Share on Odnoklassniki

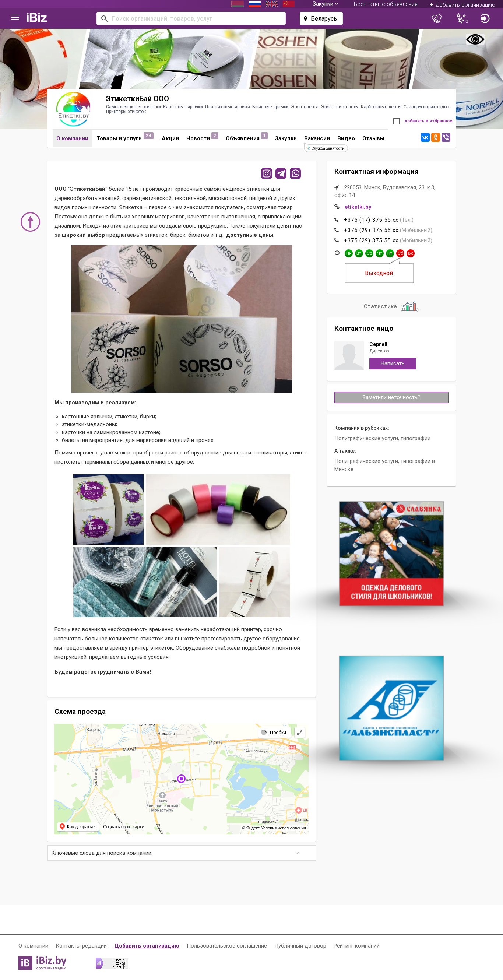pyautogui.click(x=435, y=137)
